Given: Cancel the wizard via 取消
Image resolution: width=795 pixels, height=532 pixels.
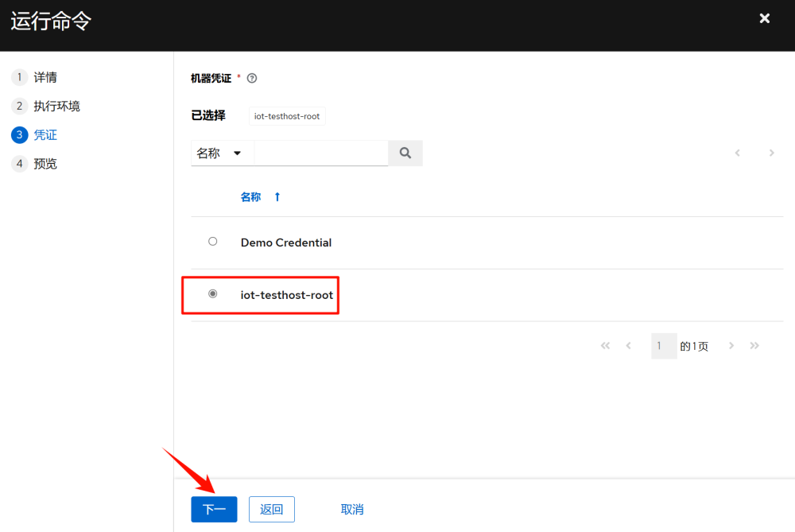Looking at the screenshot, I should point(352,509).
